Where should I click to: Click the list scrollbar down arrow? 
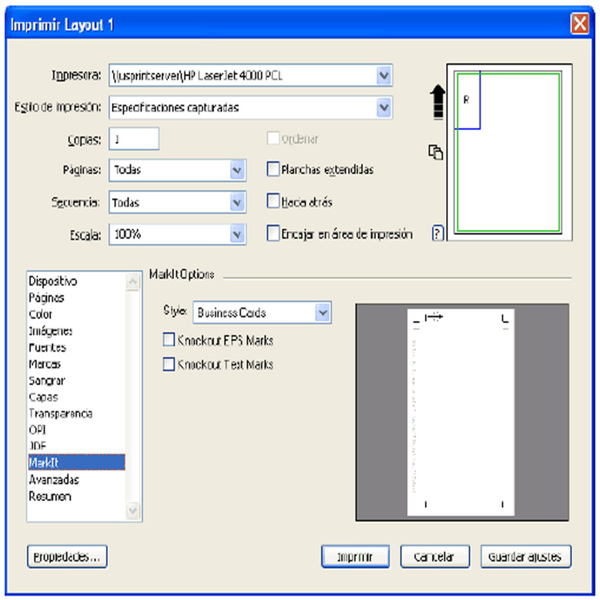pos(133,510)
